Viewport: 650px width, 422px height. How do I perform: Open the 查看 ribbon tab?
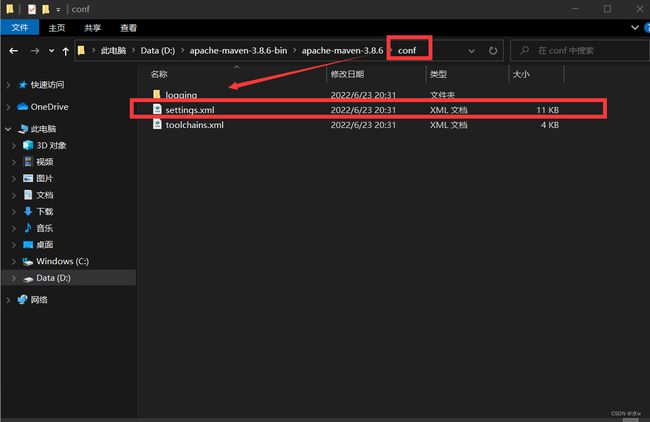[128, 28]
